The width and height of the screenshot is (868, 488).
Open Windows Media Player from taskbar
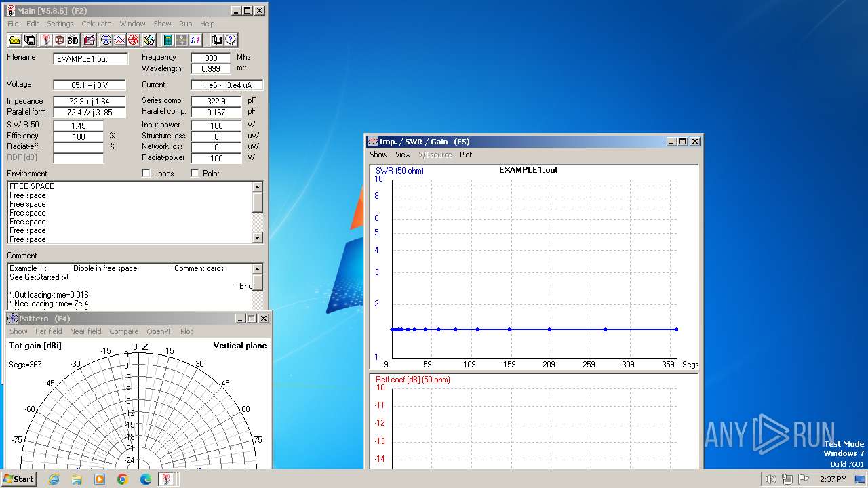click(100, 479)
